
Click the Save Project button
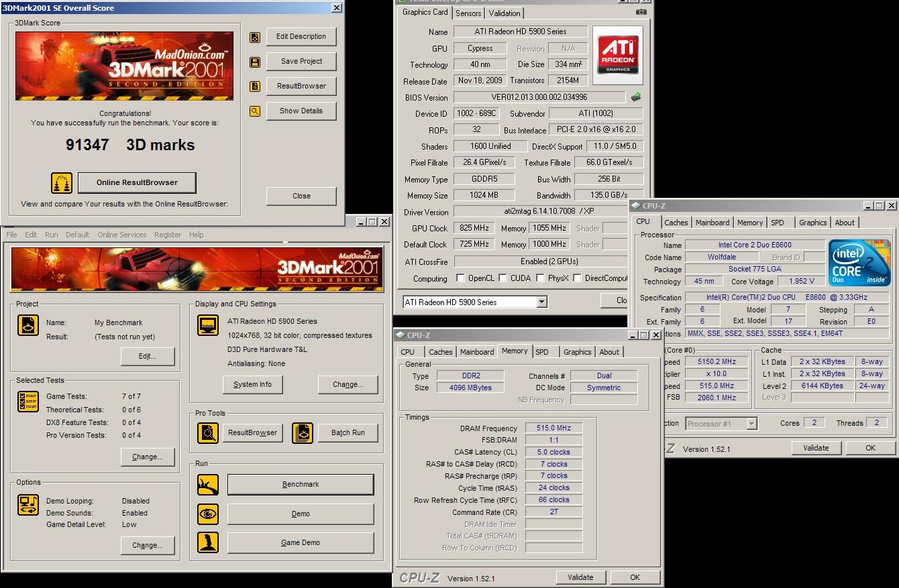tap(301, 61)
